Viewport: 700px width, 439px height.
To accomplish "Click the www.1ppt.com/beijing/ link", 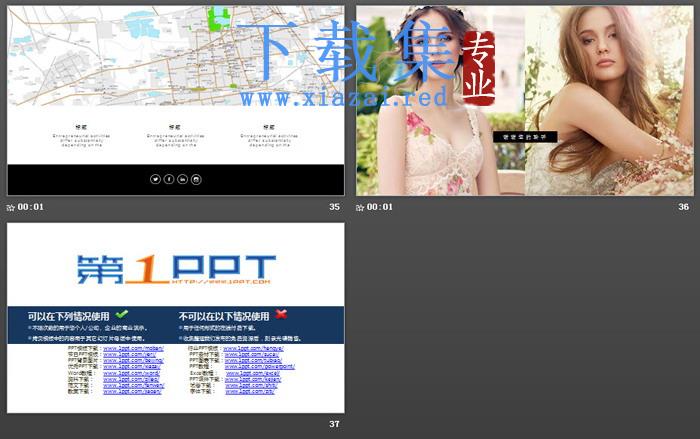I will click(x=133, y=360).
